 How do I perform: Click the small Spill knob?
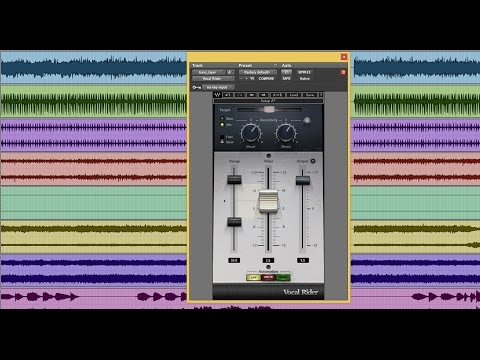click(307, 120)
